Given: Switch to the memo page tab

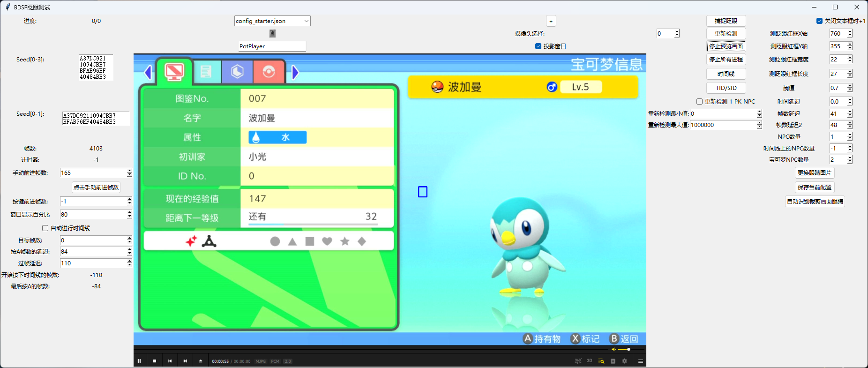Looking at the screenshot, I should [206, 72].
